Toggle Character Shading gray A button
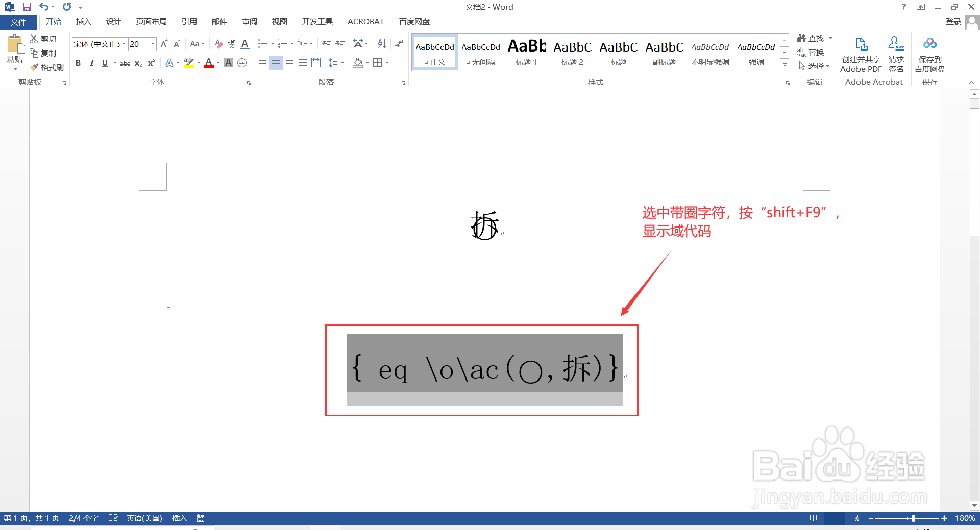 pos(228,63)
